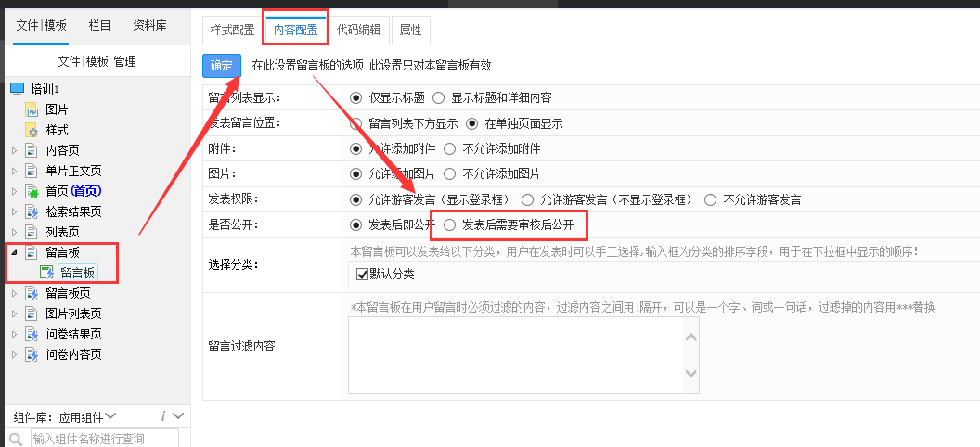Expand the 内容页 tree node
Viewport: 980px width, 447px height.
(x=14, y=150)
